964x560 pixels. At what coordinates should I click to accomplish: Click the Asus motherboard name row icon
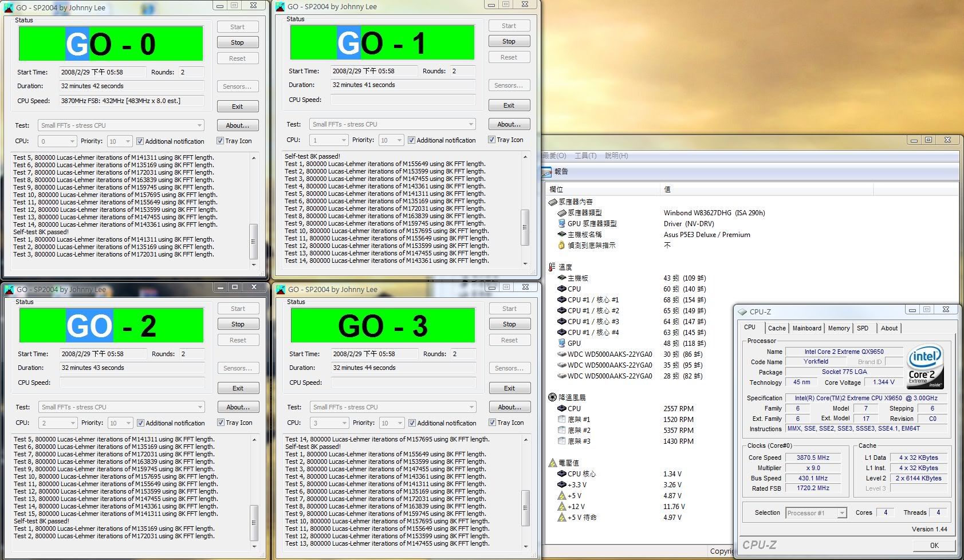pyautogui.click(x=562, y=235)
